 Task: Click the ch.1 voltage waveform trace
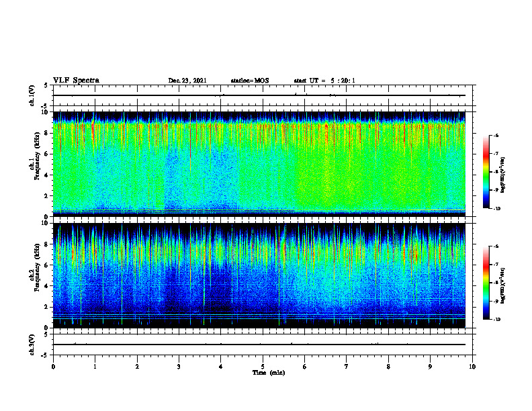(x=259, y=95)
